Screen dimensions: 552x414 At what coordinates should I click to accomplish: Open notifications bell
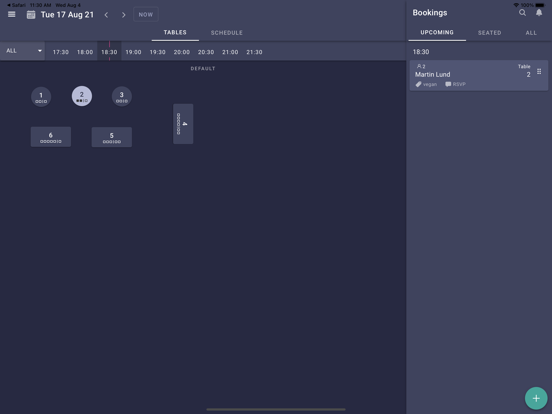coord(539,13)
